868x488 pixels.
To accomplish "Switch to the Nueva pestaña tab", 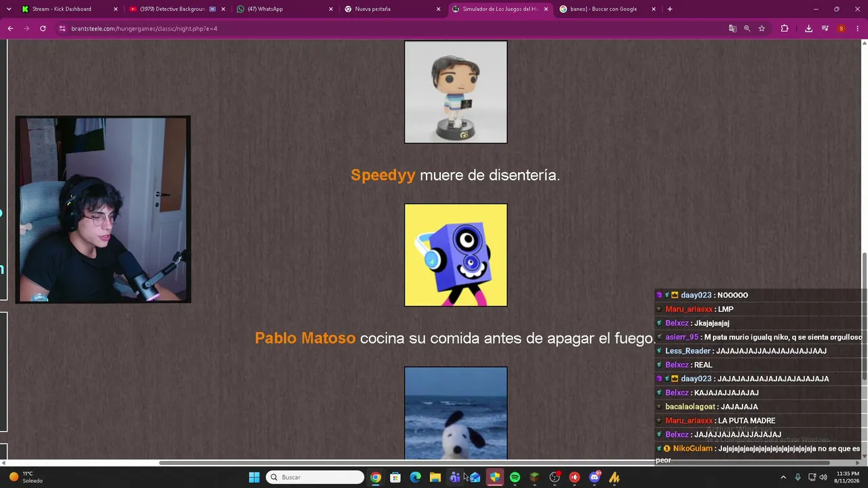I will click(391, 9).
